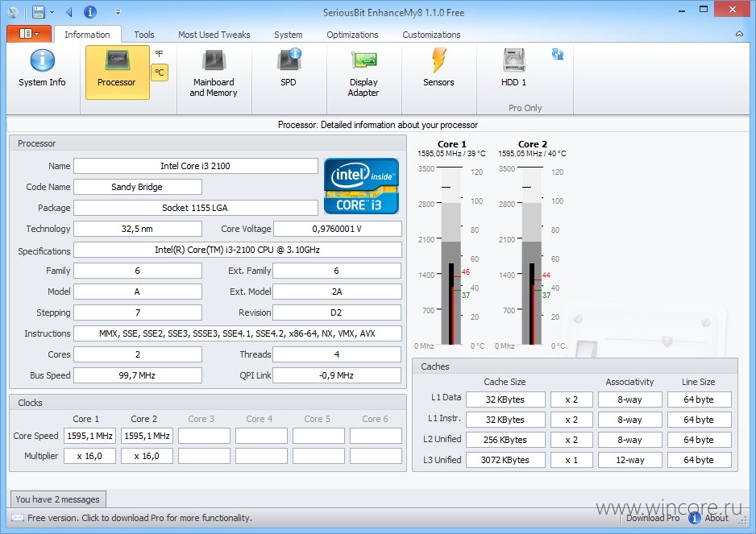Click the About info icon
The width and height of the screenshot is (756, 534).
(x=694, y=518)
